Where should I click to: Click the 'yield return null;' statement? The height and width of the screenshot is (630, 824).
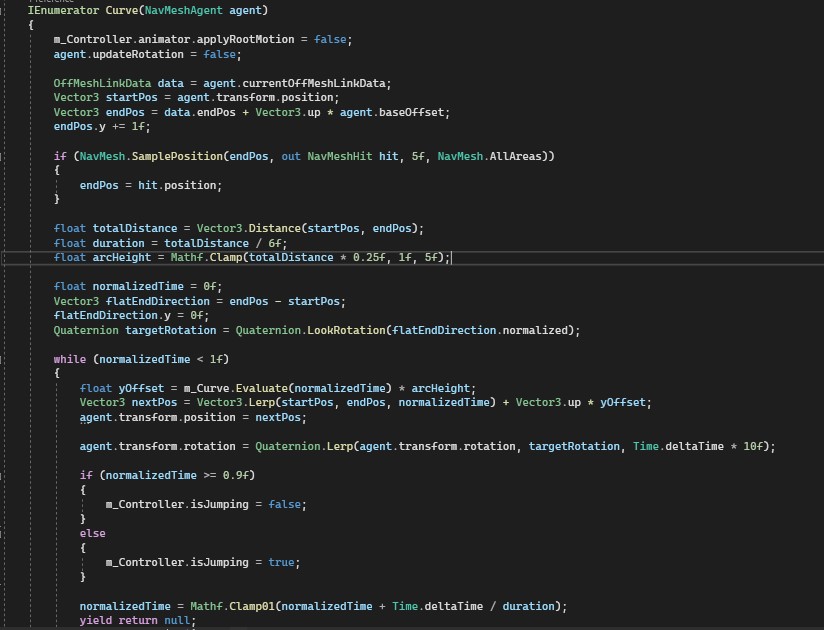point(138,621)
